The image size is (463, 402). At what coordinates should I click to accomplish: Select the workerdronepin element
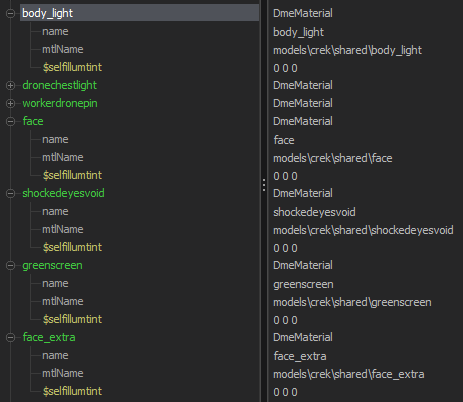pos(60,103)
